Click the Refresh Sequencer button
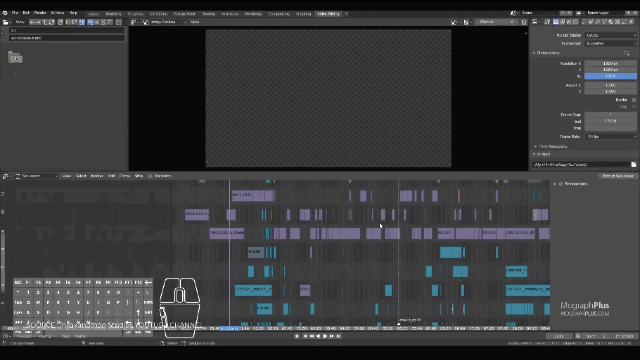The image size is (640, 360). (618, 176)
